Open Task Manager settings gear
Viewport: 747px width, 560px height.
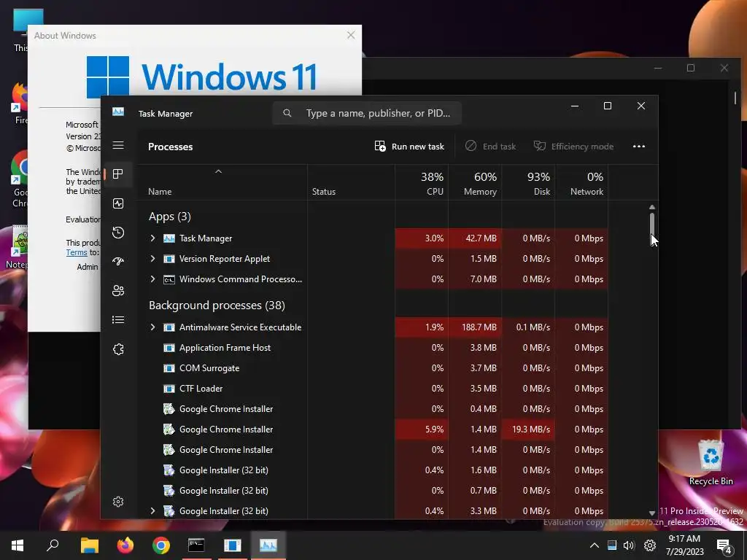click(x=118, y=502)
